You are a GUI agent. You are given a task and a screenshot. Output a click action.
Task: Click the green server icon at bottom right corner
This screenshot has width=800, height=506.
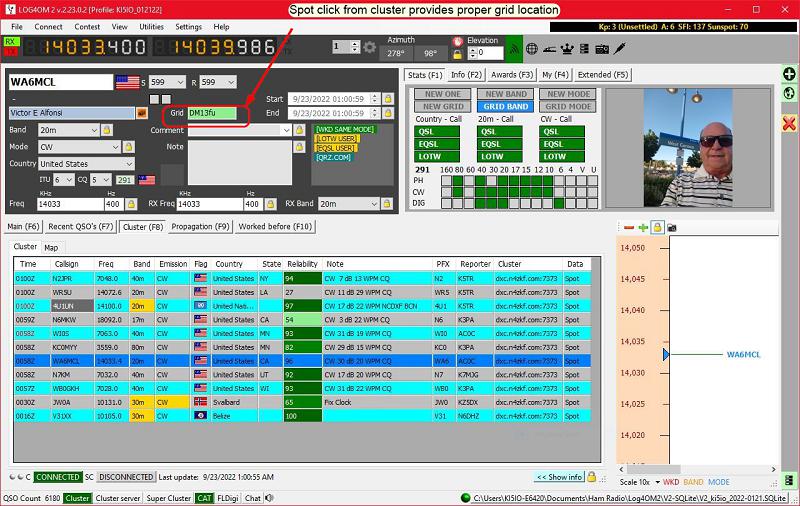coord(789,480)
